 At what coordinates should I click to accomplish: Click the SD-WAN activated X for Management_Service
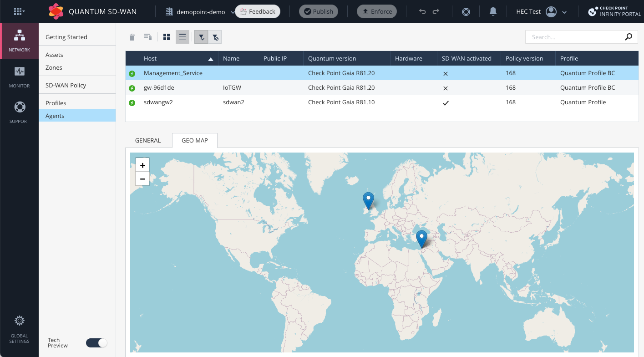coord(446,73)
